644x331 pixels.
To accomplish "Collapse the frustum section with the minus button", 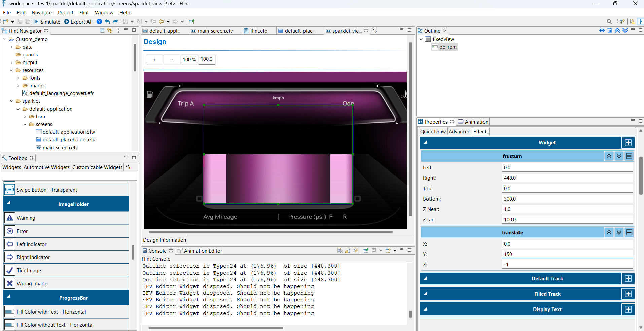I will click(x=629, y=156).
